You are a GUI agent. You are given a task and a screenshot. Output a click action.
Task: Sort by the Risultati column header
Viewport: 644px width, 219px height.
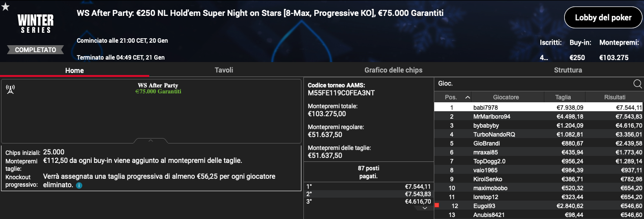click(x=615, y=97)
